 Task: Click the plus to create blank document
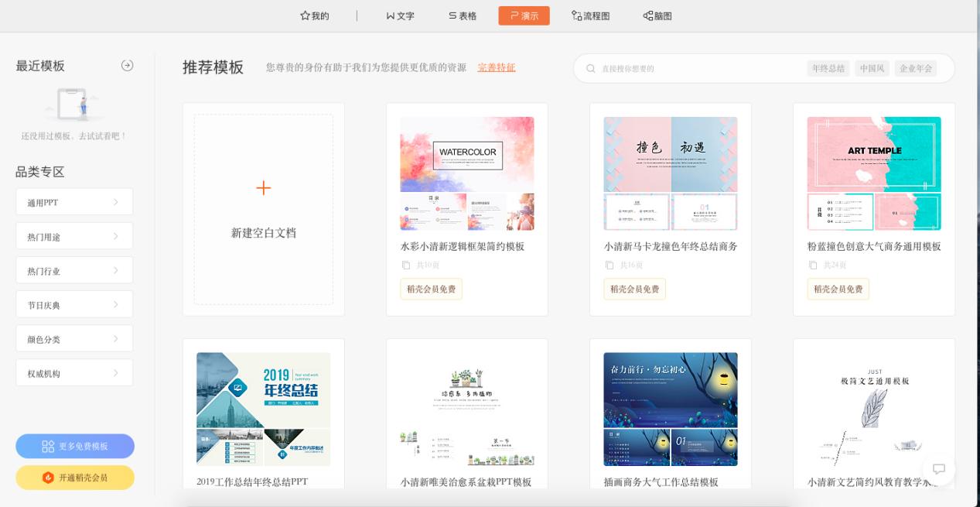(263, 188)
